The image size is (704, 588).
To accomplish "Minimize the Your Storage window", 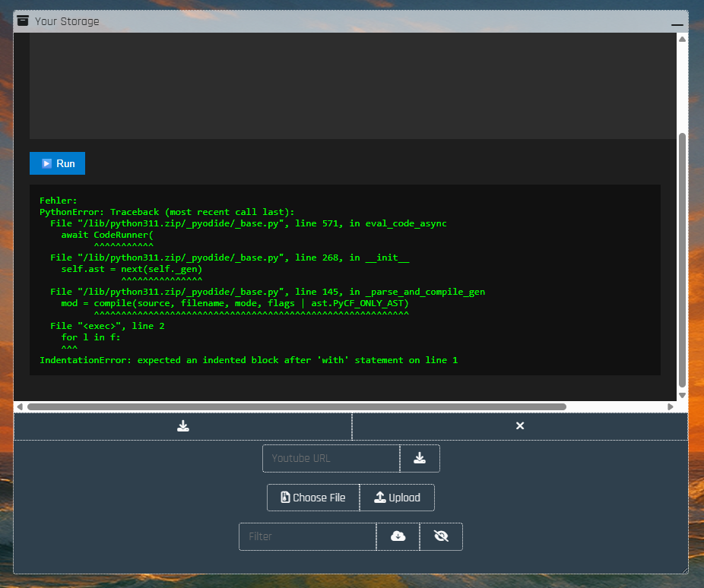I will pyautogui.click(x=677, y=23).
